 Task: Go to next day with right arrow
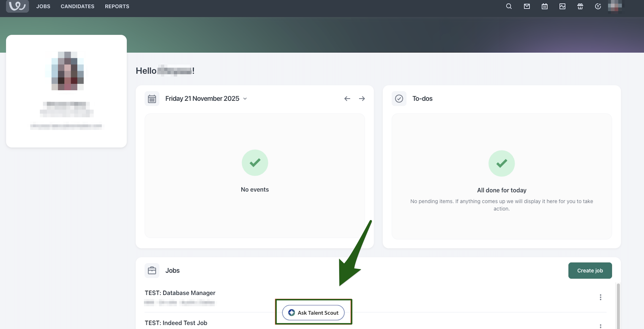[362, 99]
